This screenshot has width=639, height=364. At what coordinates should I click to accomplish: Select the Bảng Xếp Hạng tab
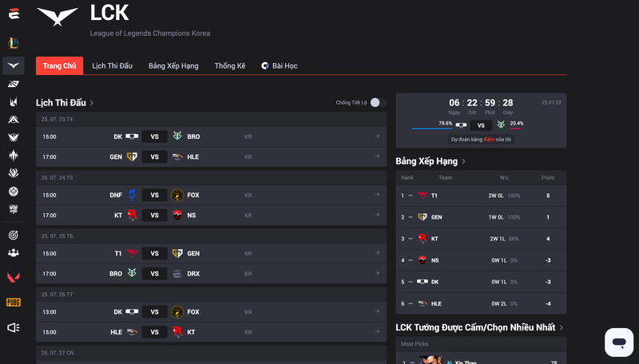(x=173, y=65)
